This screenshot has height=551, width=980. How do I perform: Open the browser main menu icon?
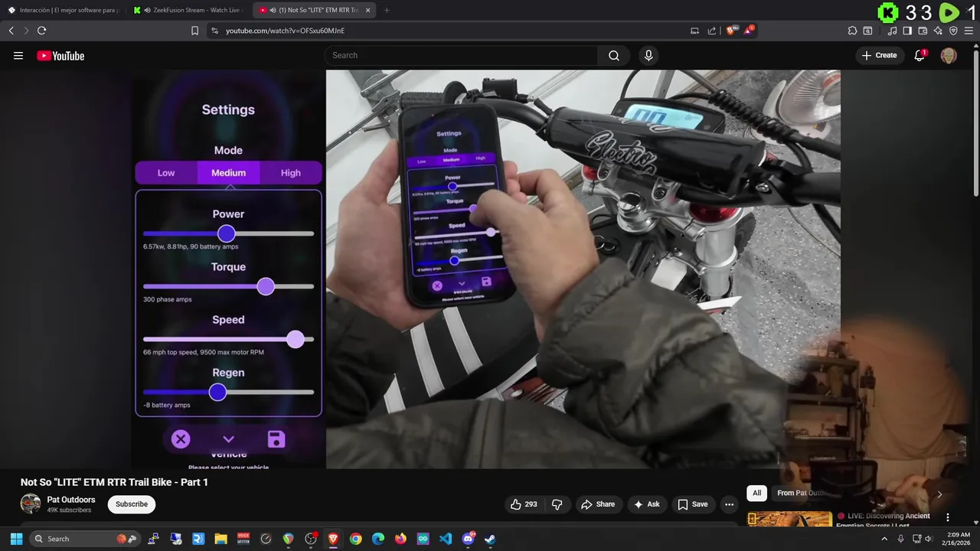(969, 31)
